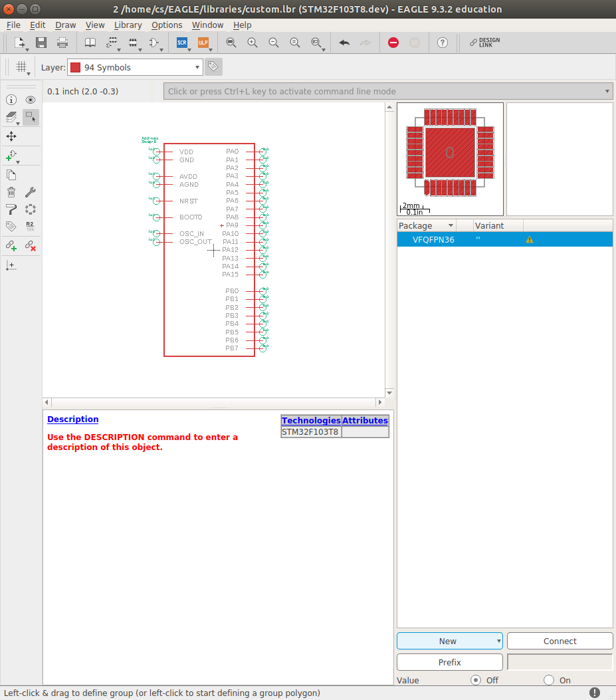
Task: Open the New package variant dropdown arrow
Action: coord(498,641)
